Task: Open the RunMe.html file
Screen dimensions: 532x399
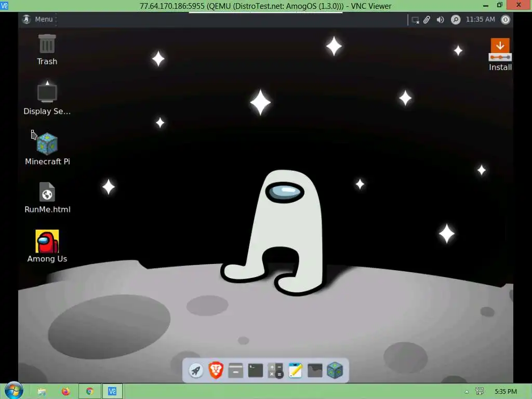Action: click(x=47, y=198)
